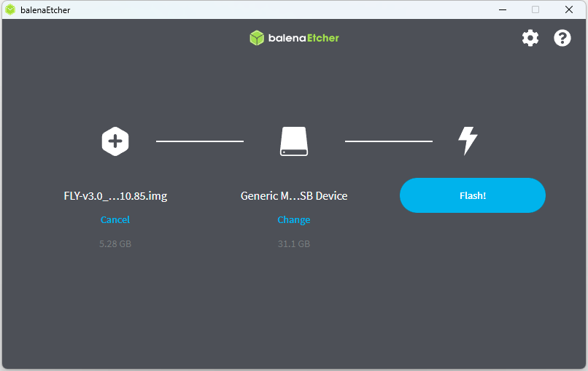Click the FLY-v3.0 image file name
Image resolution: width=588 pixels, height=371 pixels.
[x=115, y=196]
